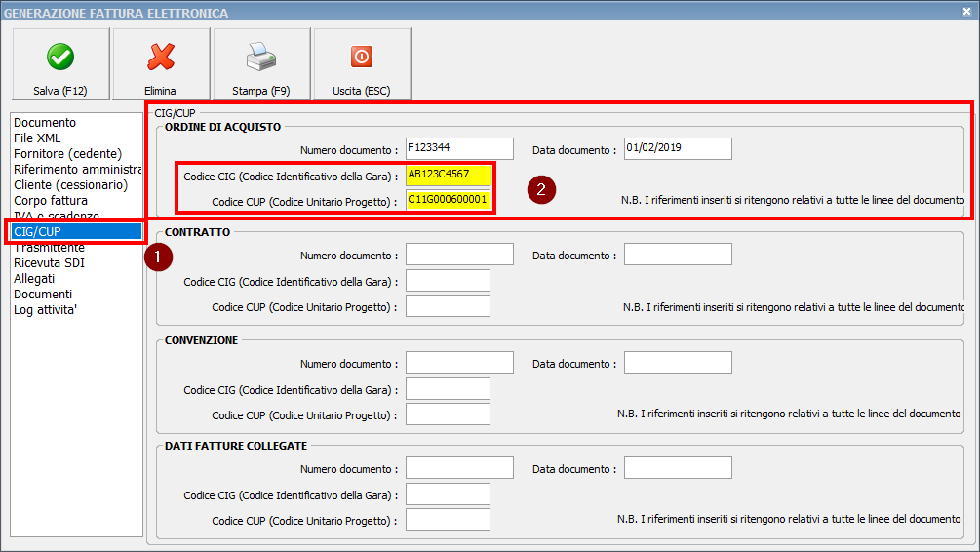Click the yellow Codice CUP field C11G000600001
The image size is (980, 552).
[448, 200]
